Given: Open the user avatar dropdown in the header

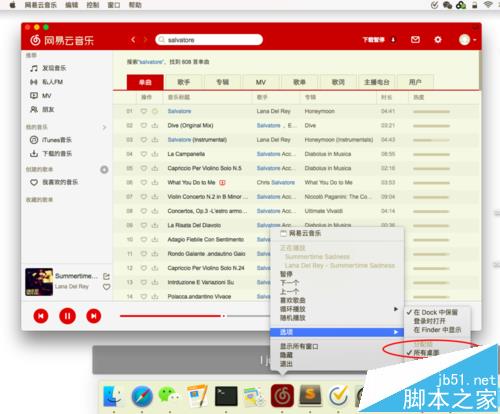Looking at the screenshot, I should click(467, 40).
